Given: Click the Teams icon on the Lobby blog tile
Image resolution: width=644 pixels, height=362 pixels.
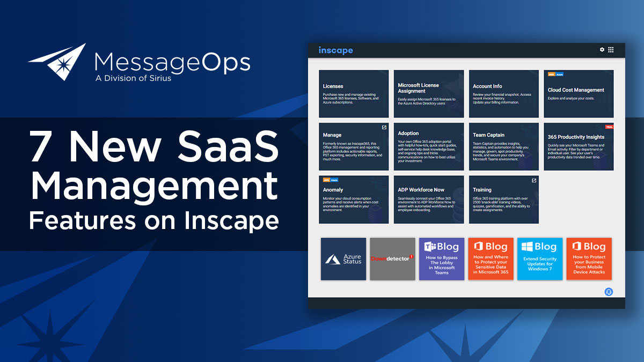Looking at the screenshot, I should [430, 247].
